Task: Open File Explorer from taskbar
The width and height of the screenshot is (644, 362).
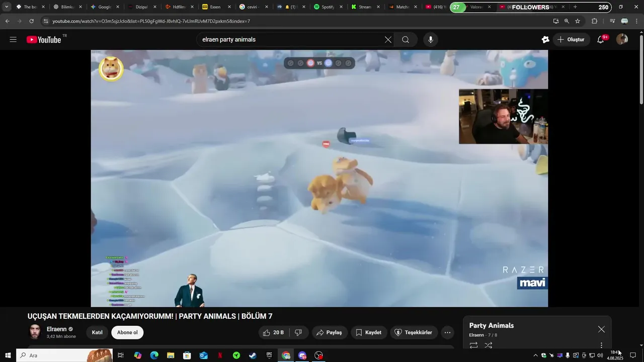Action: click(171, 355)
